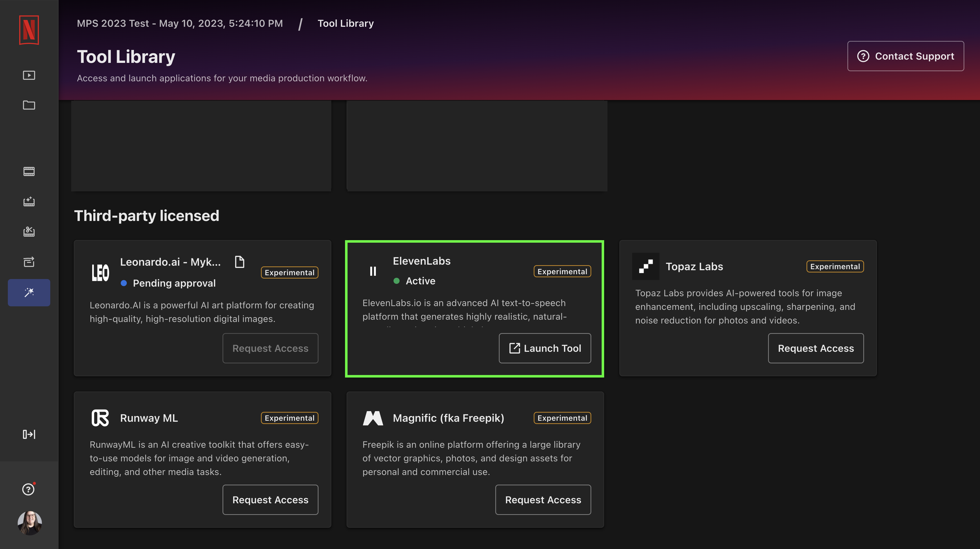
Task: Click the "Third-party licensed" section heading
Action: pyautogui.click(x=146, y=216)
